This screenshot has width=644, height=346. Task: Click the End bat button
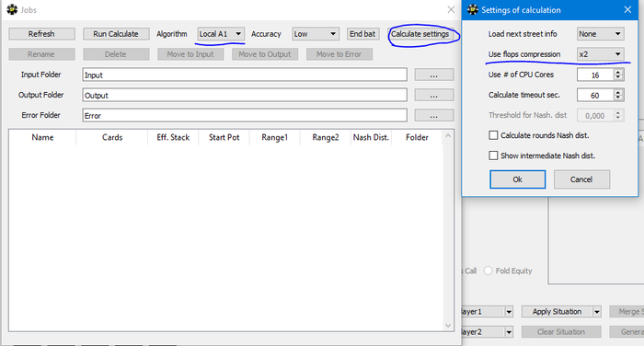pos(362,34)
